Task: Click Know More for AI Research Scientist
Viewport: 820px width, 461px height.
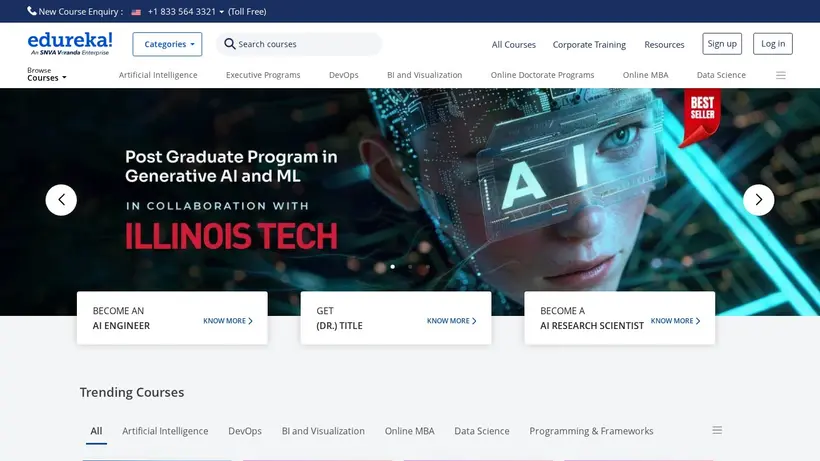Action: (675, 321)
